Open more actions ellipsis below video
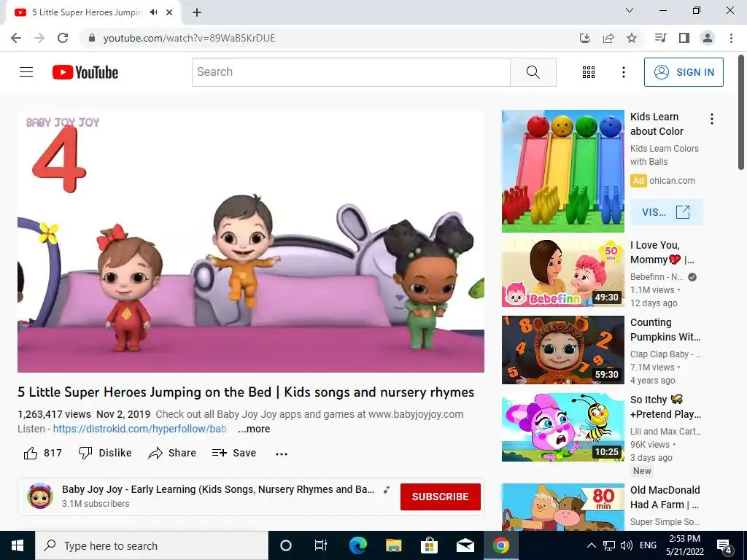Screen dimensions: 747x560 pyautogui.click(x=282, y=454)
